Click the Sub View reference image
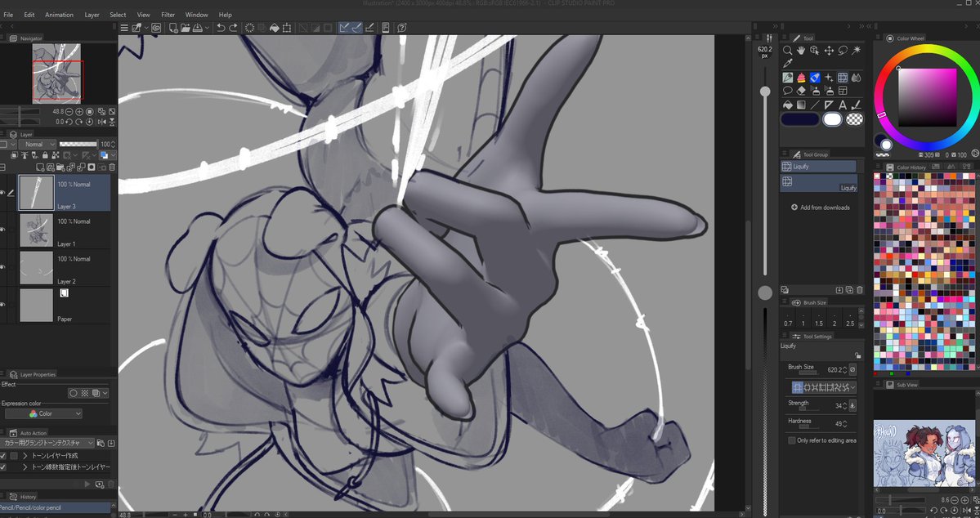The image size is (980, 518). [x=924, y=453]
